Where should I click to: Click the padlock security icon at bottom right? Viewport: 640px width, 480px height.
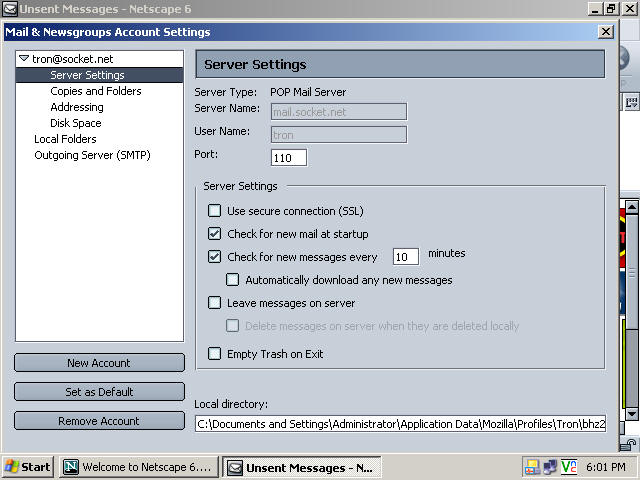coord(628,445)
